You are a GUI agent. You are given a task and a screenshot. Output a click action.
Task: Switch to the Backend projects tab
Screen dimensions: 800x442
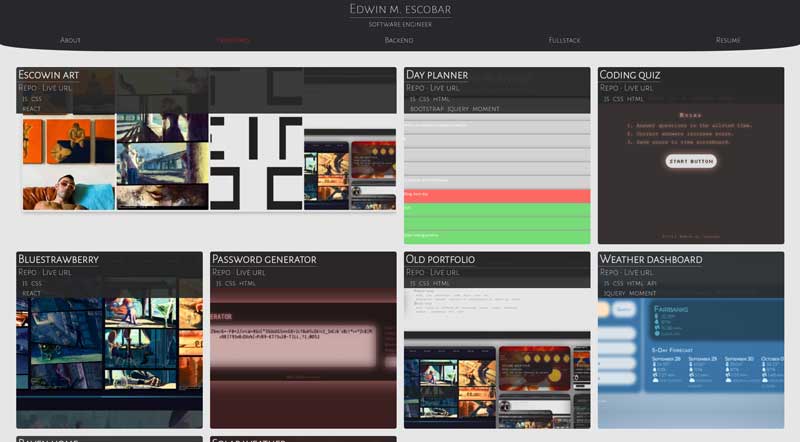[399, 40]
